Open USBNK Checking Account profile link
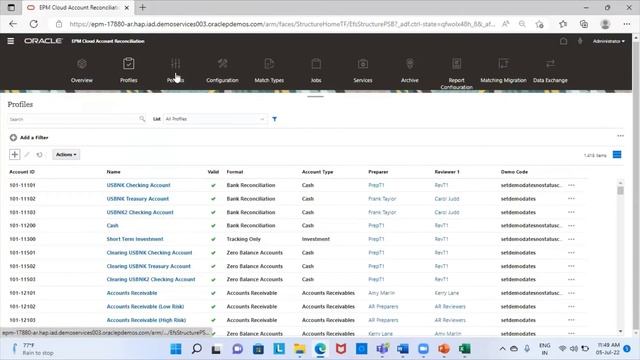The width and height of the screenshot is (640, 360). point(138,185)
